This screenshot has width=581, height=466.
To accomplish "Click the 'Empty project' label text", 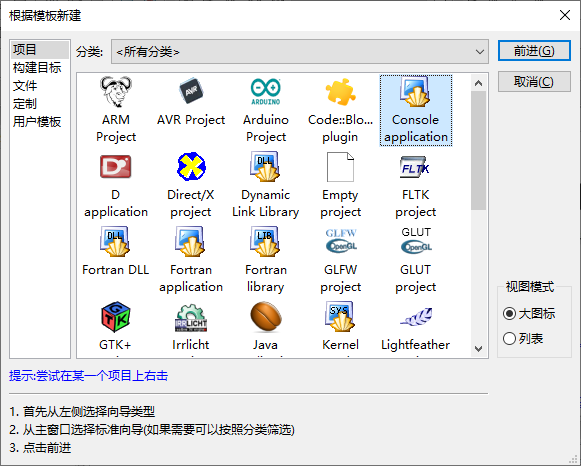I will pyautogui.click(x=340, y=203).
